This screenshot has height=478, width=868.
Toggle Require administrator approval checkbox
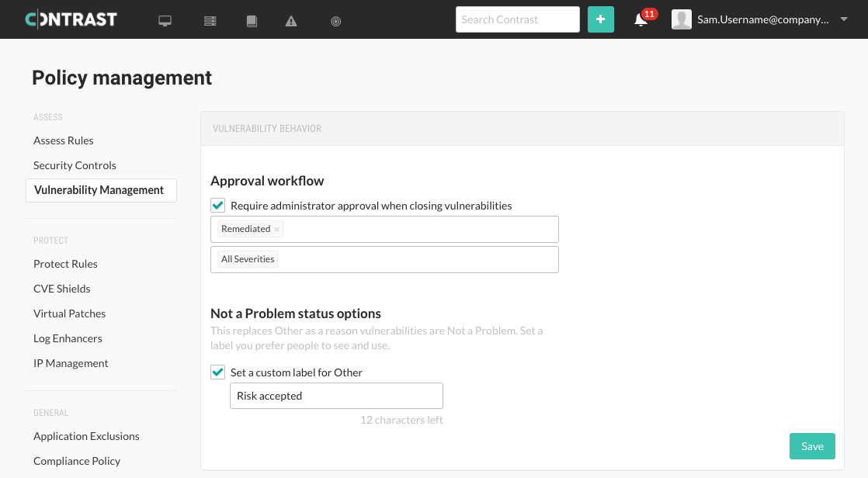point(217,206)
